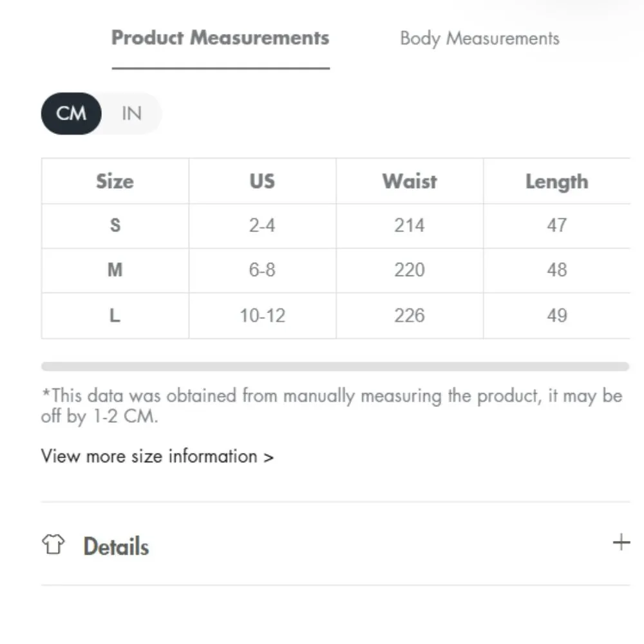
Task: Select the 48 length value
Action: tap(556, 270)
